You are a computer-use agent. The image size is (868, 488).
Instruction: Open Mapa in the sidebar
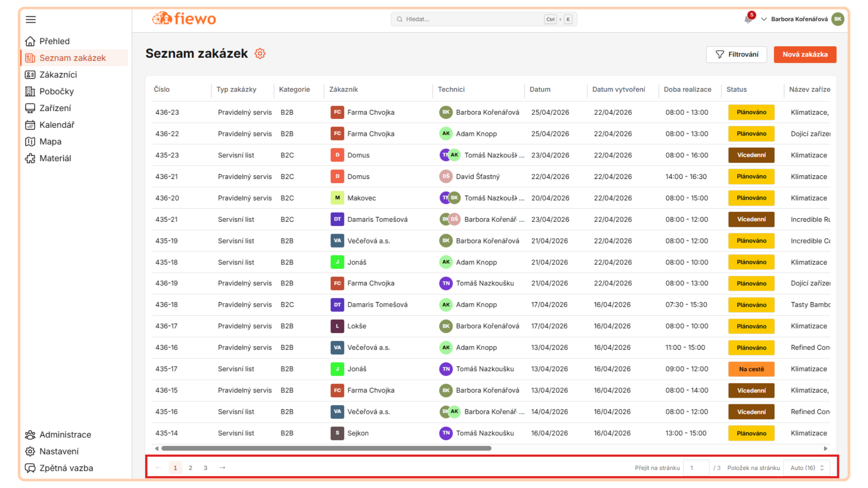50,141
